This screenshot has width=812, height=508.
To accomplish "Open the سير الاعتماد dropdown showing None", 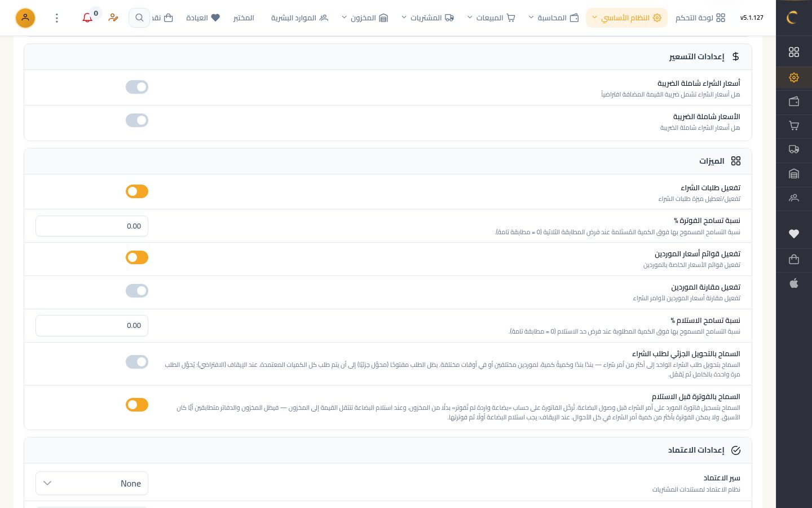I will [92, 483].
